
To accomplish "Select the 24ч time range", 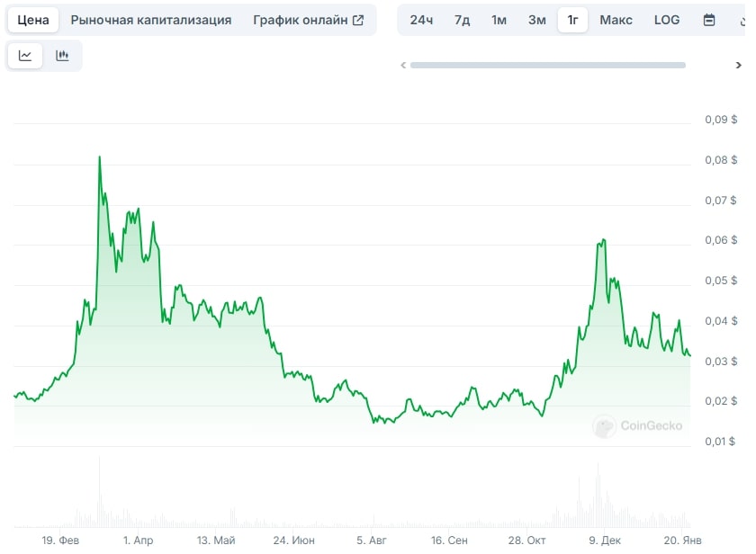I will [421, 20].
